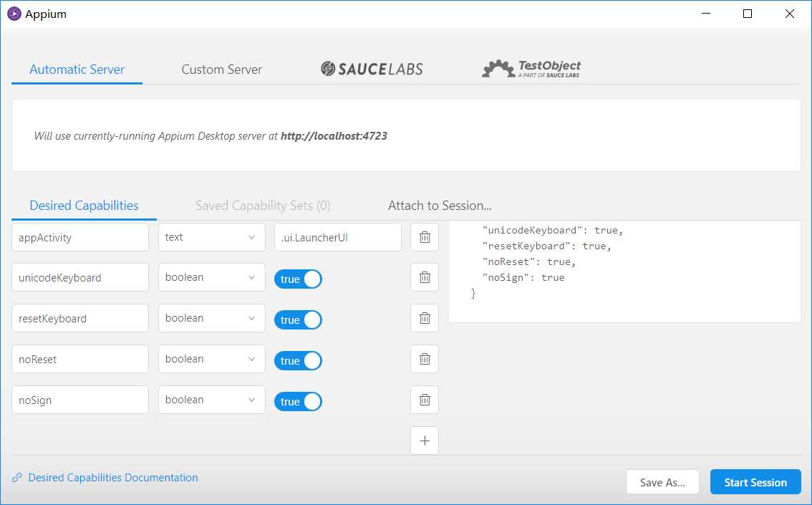Viewport: 812px width, 505px height.
Task: Open the appActivity type dropdown
Action: [x=212, y=237]
